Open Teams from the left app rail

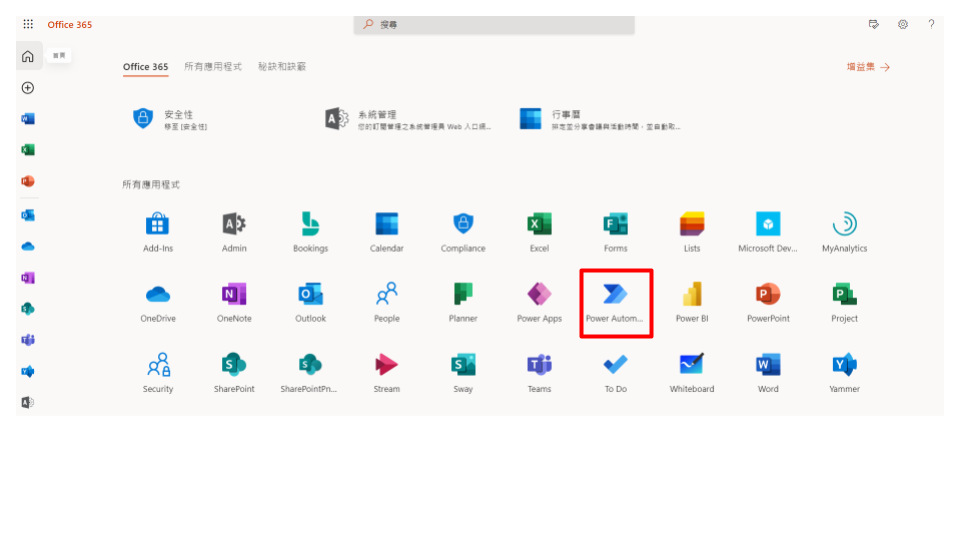click(28, 340)
